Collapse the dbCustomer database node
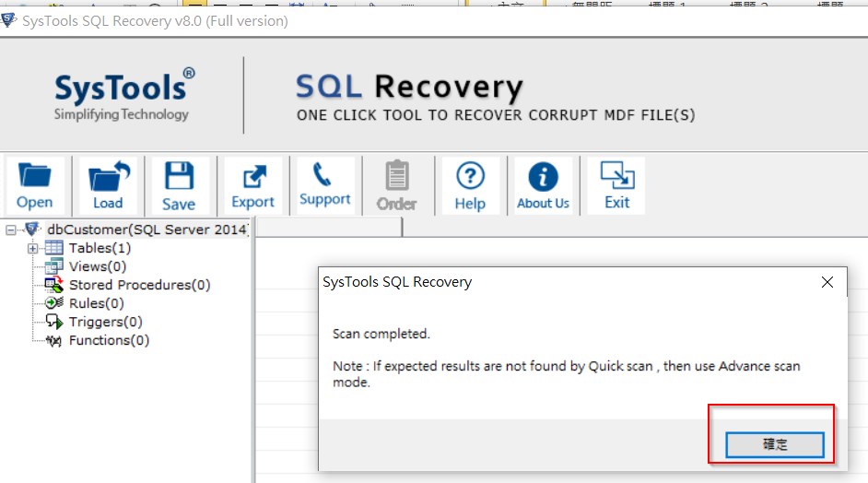This screenshot has width=868, height=483. [x=10, y=230]
